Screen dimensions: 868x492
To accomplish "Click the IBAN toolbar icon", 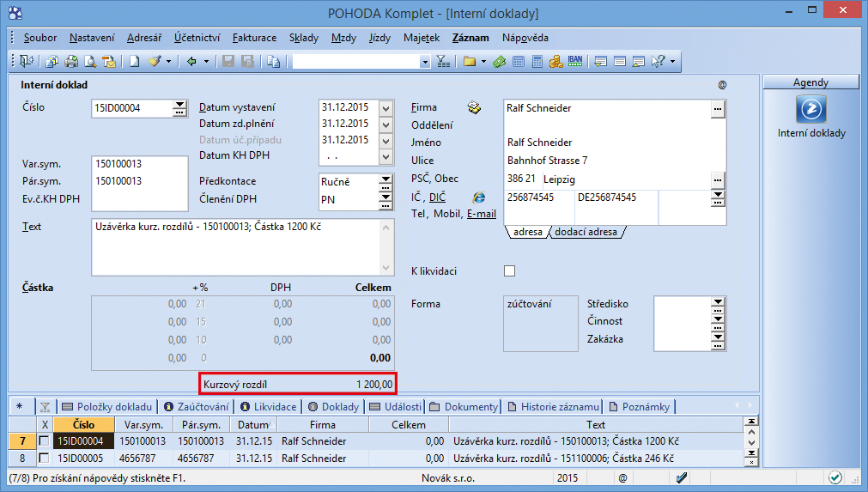I will (575, 61).
